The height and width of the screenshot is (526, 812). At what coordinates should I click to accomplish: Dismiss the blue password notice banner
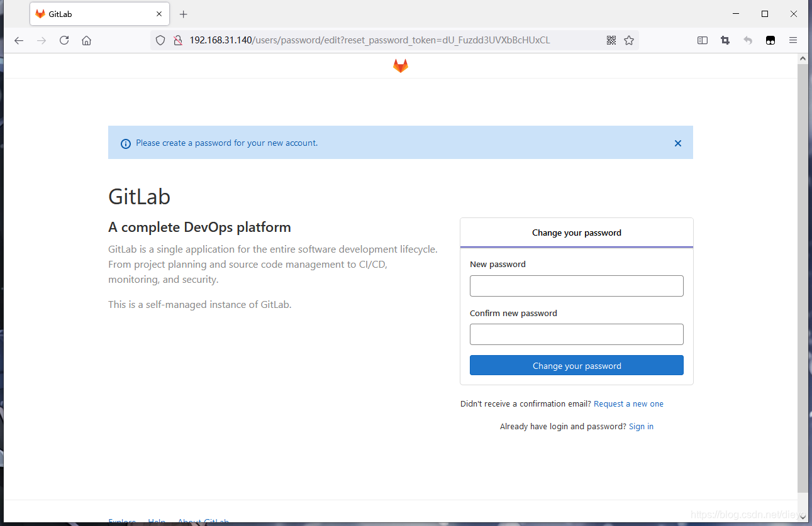[678, 143]
